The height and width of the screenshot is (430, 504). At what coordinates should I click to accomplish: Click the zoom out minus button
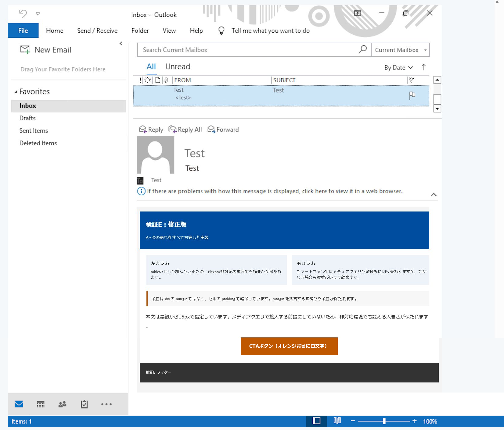[353, 421]
